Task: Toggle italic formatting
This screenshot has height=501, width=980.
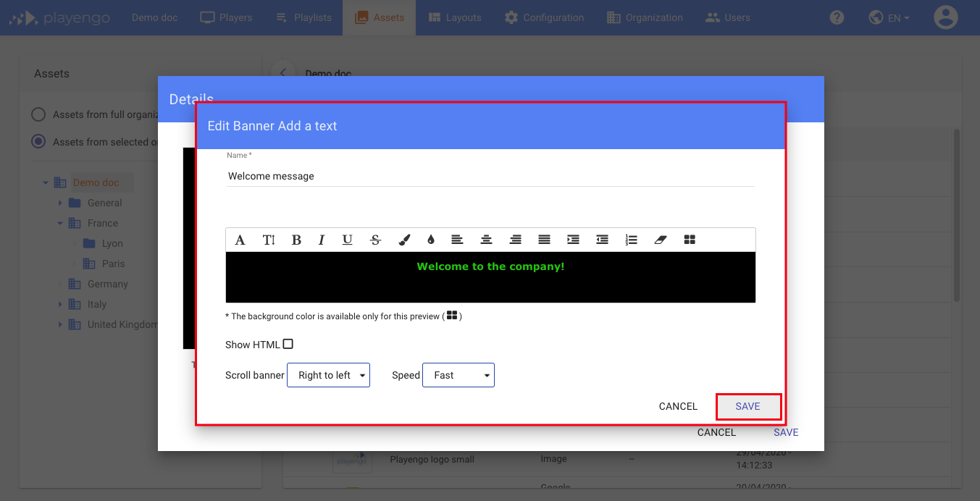Action: 322,240
